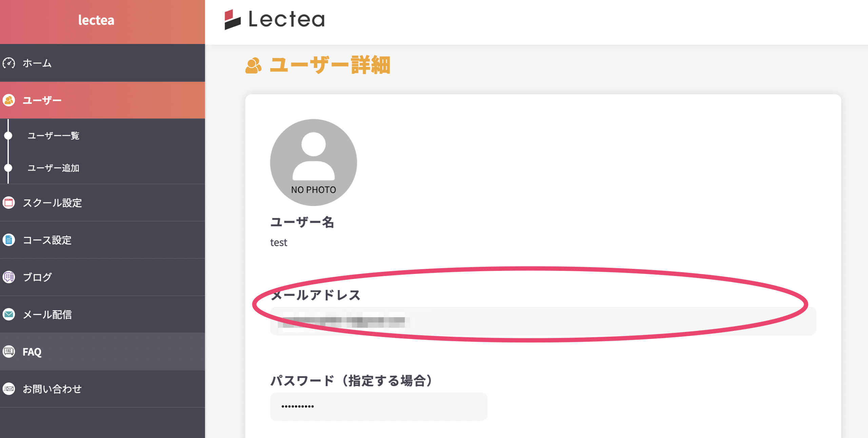The height and width of the screenshot is (438, 868).
Task: Click the Blog sidebar icon
Action: pyautogui.click(x=9, y=277)
